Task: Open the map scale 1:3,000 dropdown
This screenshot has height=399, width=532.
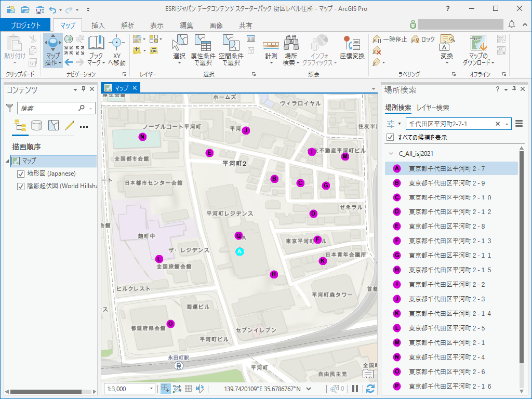Action: coord(152,389)
